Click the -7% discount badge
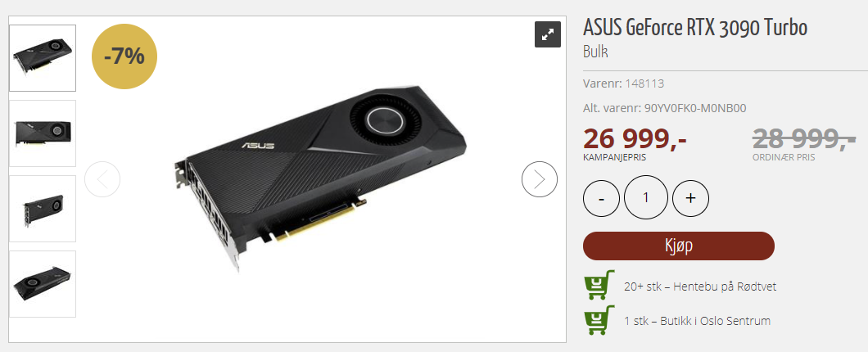 click(x=124, y=56)
